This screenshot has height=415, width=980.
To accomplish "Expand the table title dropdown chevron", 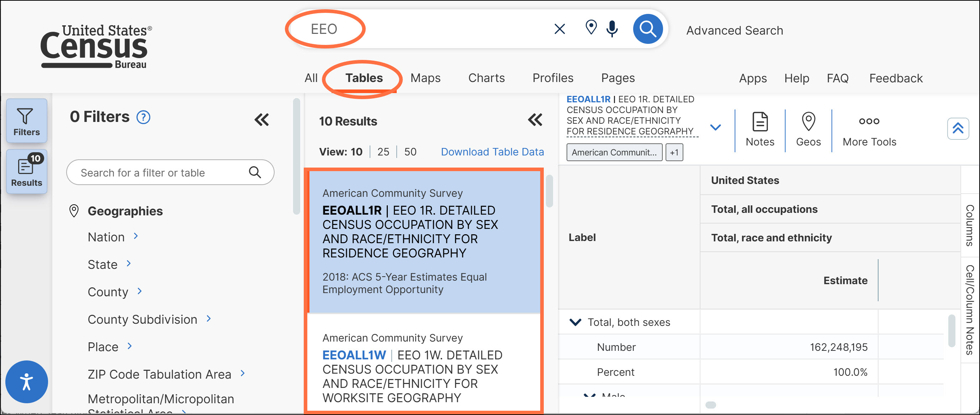I will coord(715,127).
